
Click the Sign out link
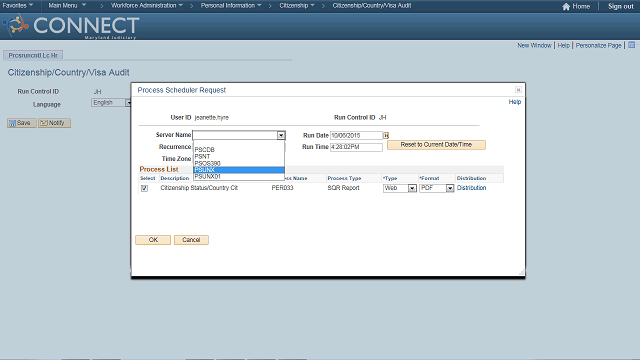pyautogui.click(x=620, y=6)
